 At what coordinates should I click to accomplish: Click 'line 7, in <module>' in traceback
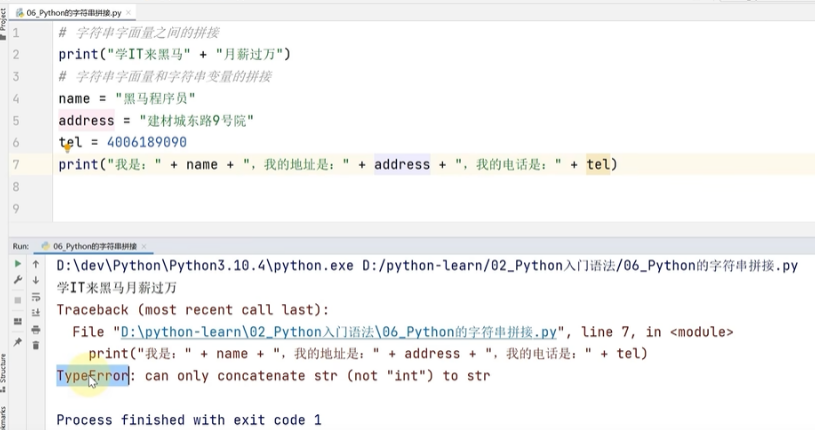tap(657, 332)
